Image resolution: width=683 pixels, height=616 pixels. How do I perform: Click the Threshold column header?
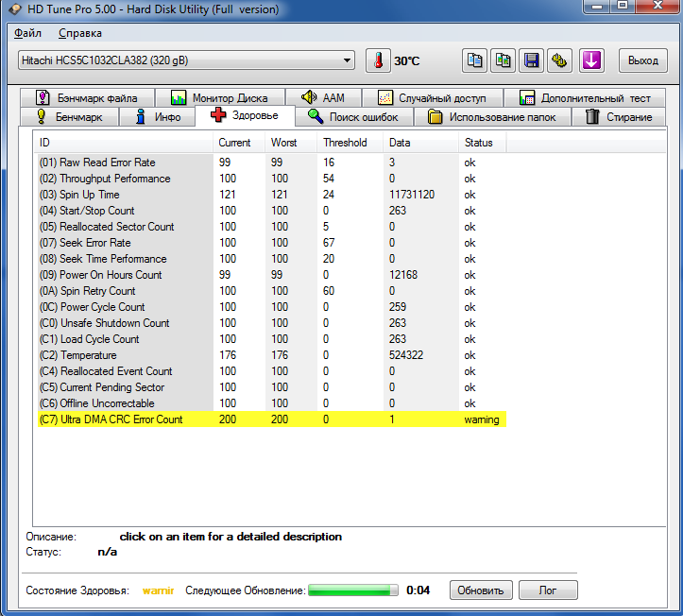coord(350,143)
